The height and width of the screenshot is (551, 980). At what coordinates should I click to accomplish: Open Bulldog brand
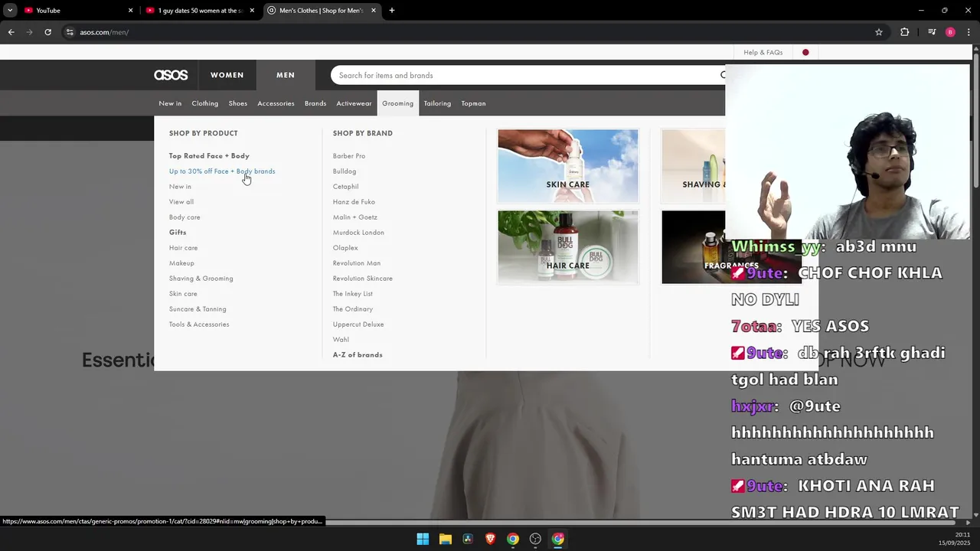pos(345,171)
